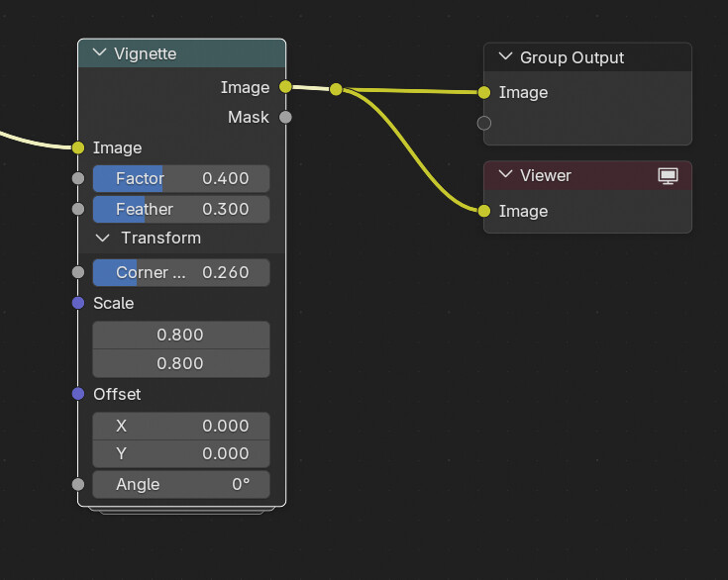728x580 pixels.
Task: Collapse the Group Output node
Action: (505, 57)
